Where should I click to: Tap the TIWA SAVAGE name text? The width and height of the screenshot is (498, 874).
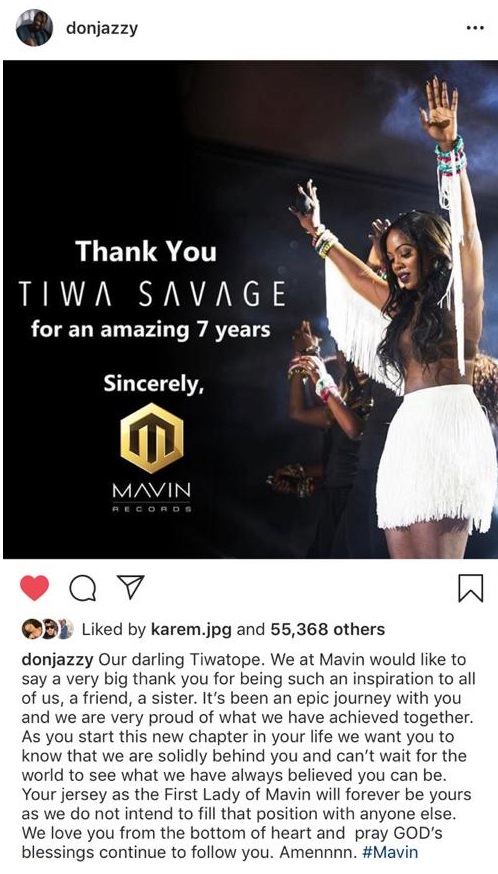click(x=152, y=293)
